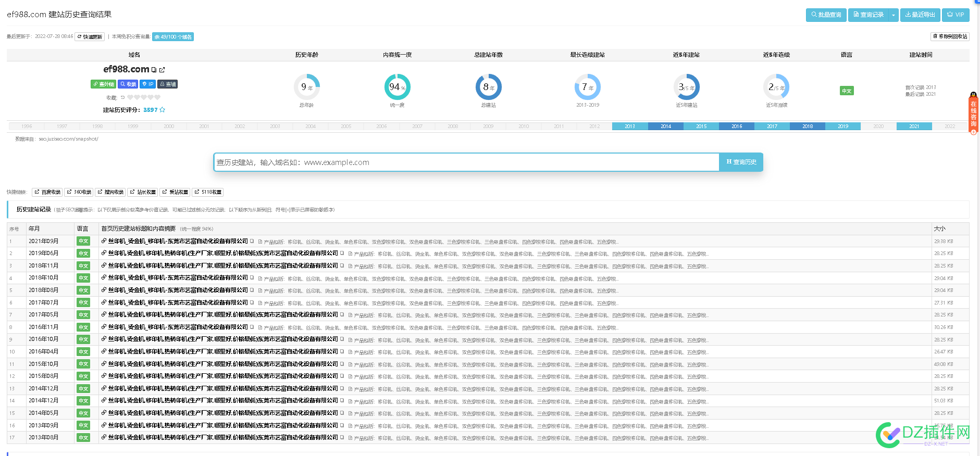Click the copy icon beside ef988.com
This screenshot has height=456, width=980.
tap(154, 70)
